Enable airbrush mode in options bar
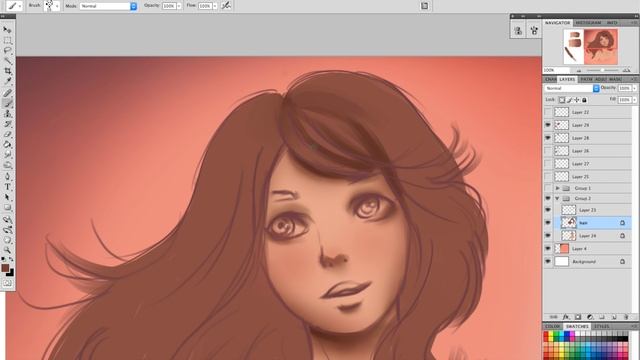This screenshot has width=640, height=360. tap(226, 6)
